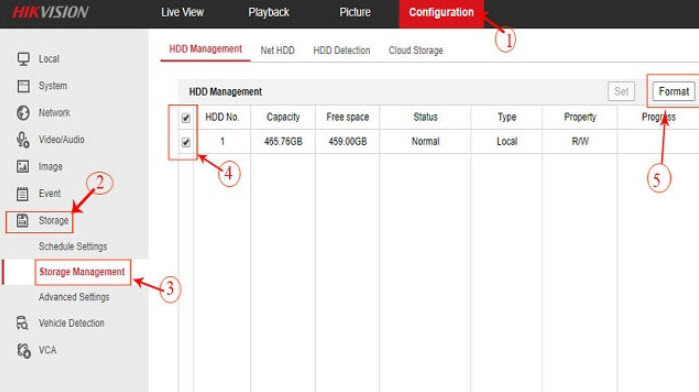Click the HDD Management panel title
This screenshot has height=392, width=699.
pyautogui.click(x=225, y=92)
